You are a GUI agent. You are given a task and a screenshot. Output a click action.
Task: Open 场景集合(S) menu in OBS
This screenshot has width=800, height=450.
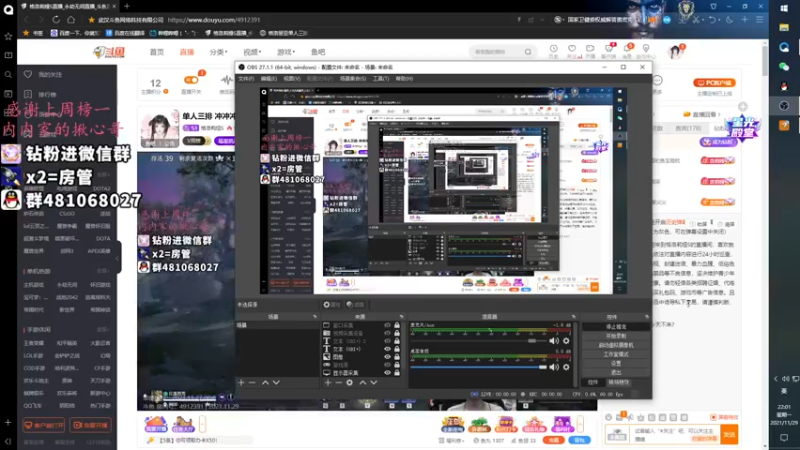click(353, 79)
